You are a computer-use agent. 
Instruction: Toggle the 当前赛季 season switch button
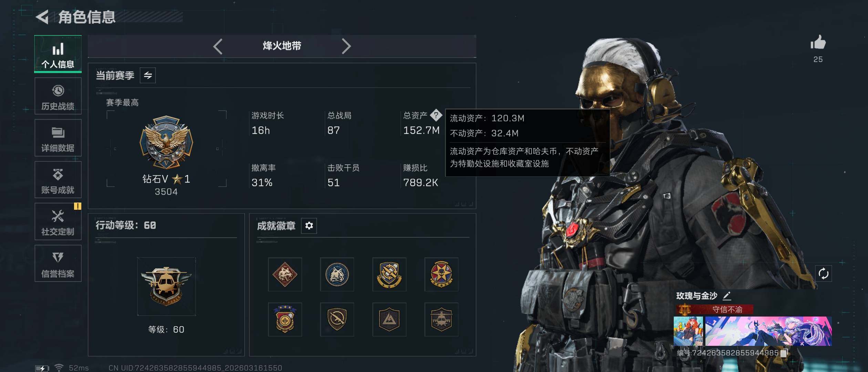pyautogui.click(x=148, y=75)
